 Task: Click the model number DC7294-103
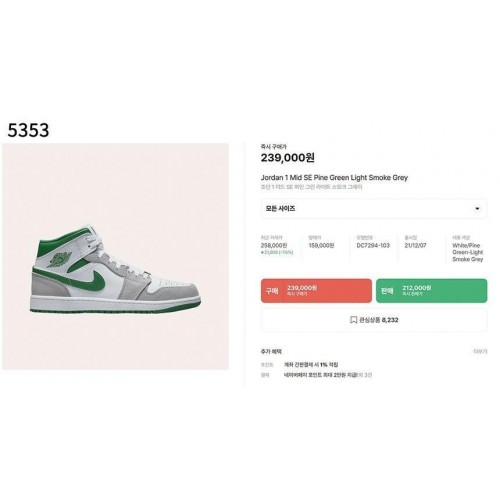point(373,246)
